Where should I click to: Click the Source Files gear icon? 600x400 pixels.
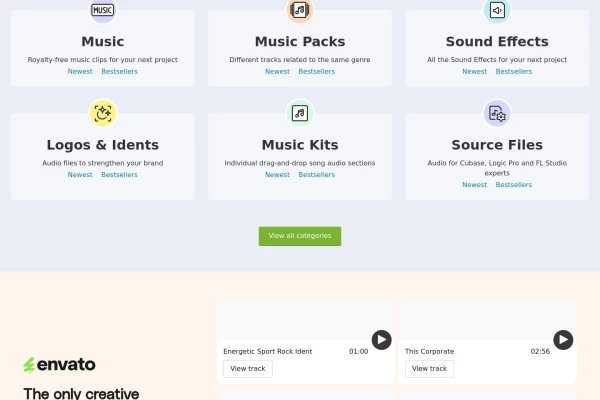497,113
